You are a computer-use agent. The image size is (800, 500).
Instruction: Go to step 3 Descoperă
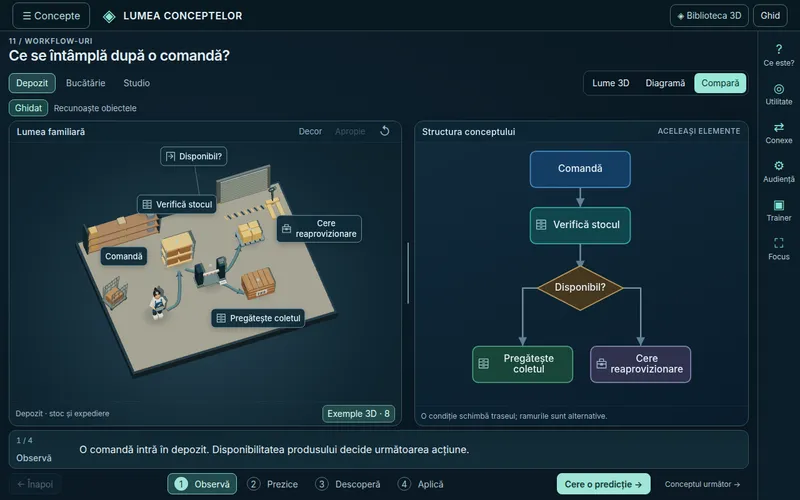(347, 484)
